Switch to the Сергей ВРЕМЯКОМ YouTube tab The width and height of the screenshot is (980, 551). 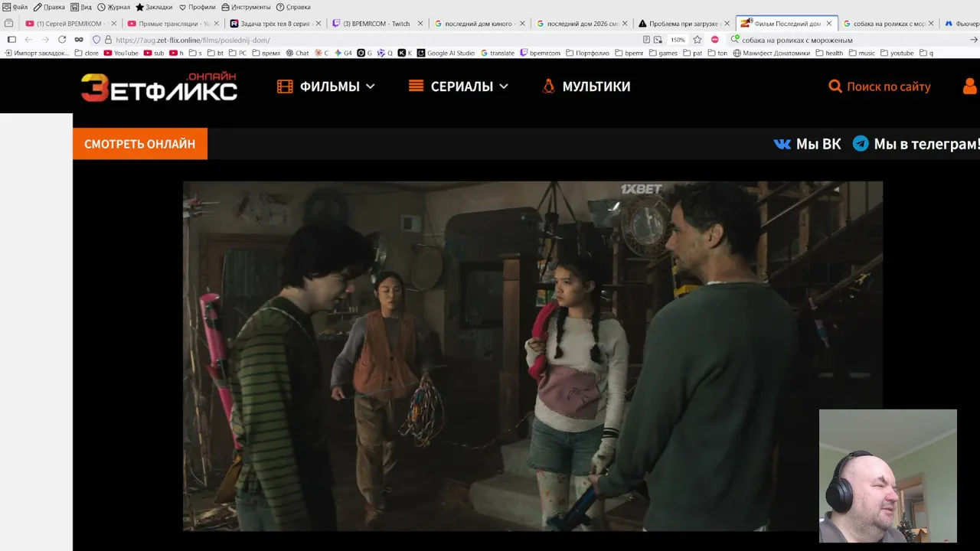(x=70, y=24)
